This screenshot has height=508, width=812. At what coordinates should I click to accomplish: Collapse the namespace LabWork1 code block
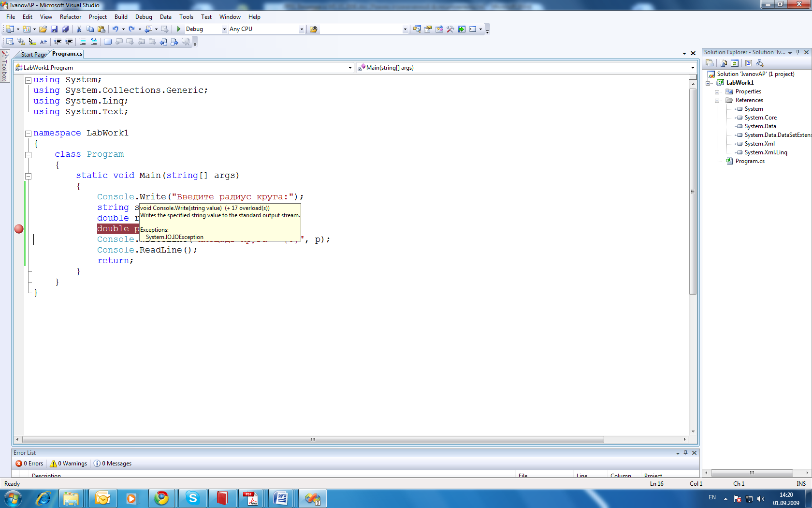pos(29,134)
